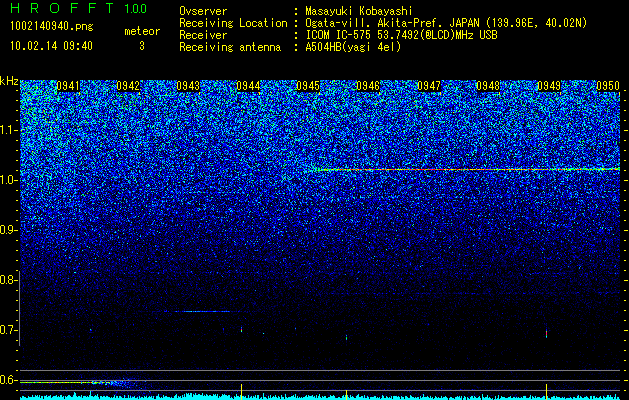
Task: Click the 0941 time marker
Action: pyautogui.click(x=68, y=86)
